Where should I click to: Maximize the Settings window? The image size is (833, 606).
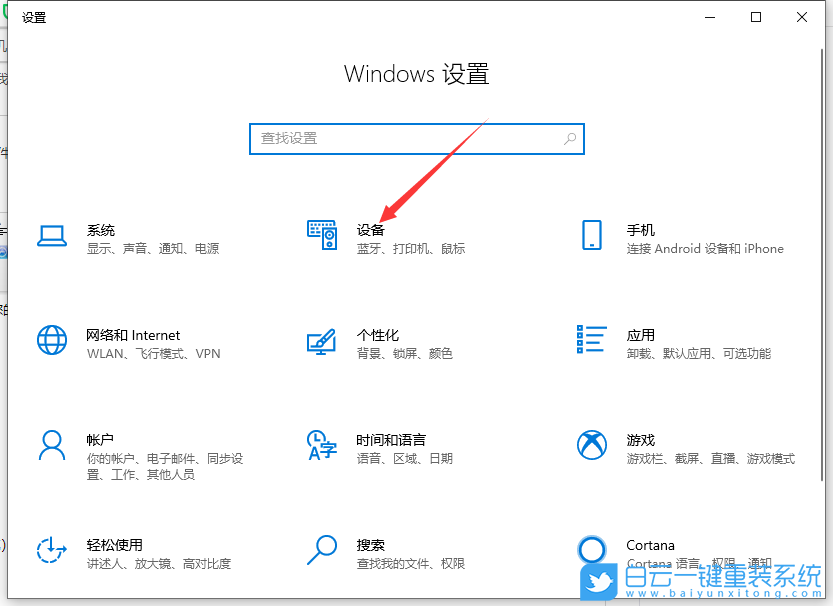click(756, 17)
